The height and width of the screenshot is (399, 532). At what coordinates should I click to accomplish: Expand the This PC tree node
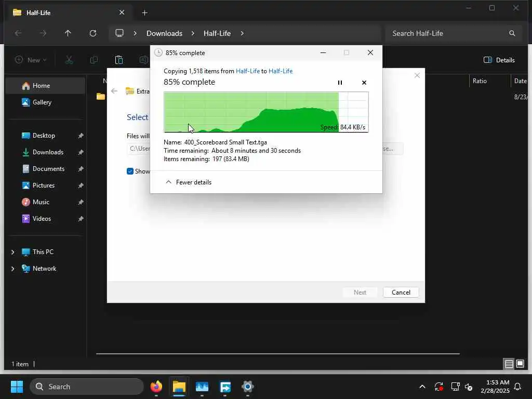click(x=13, y=252)
